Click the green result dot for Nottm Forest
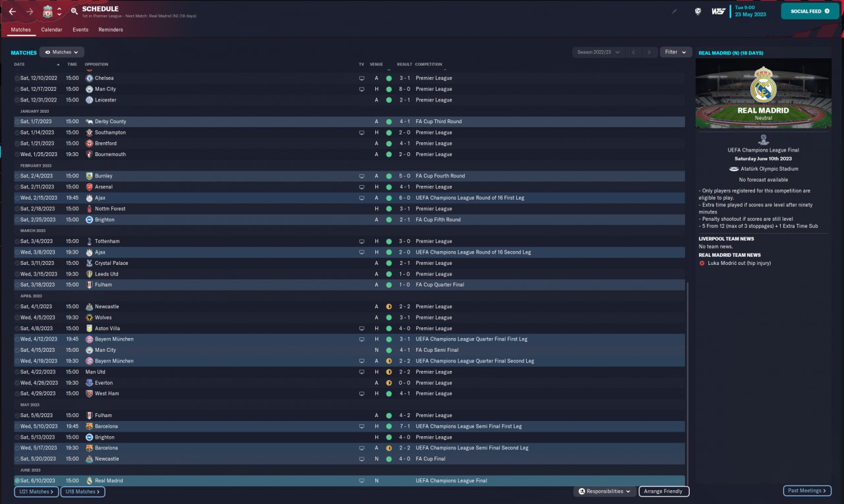Screen dimensions: 844x504 point(389,209)
